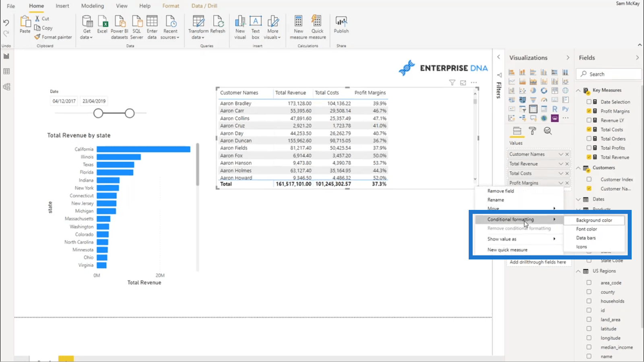The height and width of the screenshot is (362, 644).
Task: Open Report view in left sidebar
Action: click(6, 56)
